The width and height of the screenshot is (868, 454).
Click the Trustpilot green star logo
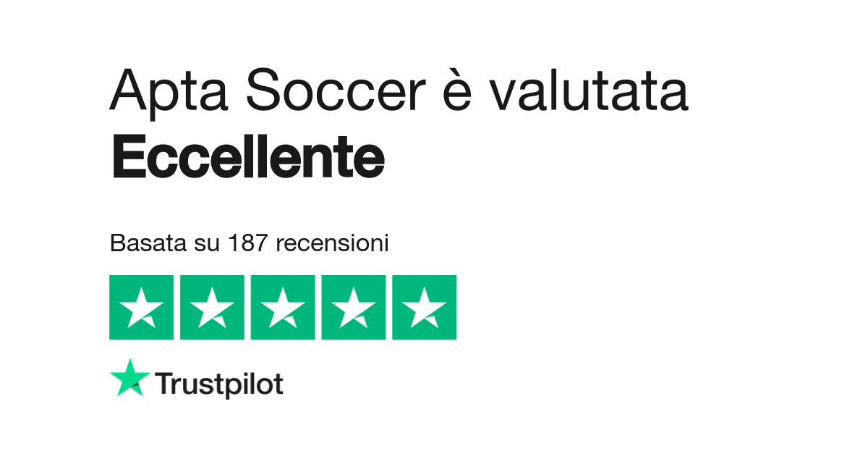[x=130, y=378]
